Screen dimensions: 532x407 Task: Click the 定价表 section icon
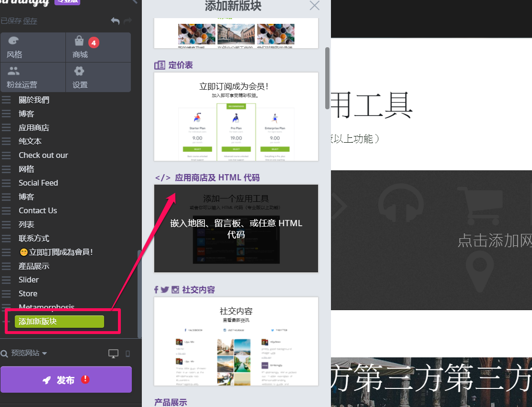pyautogui.click(x=160, y=65)
